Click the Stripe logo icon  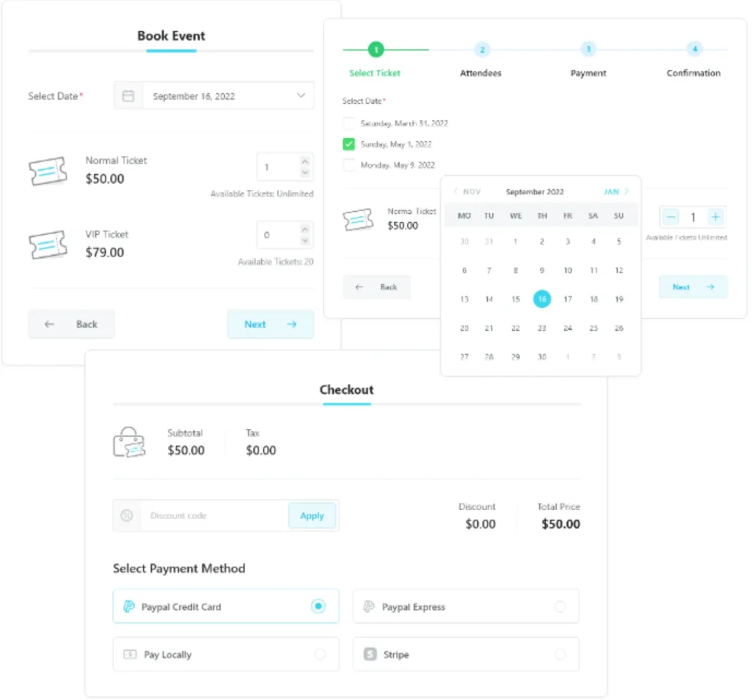(x=369, y=654)
